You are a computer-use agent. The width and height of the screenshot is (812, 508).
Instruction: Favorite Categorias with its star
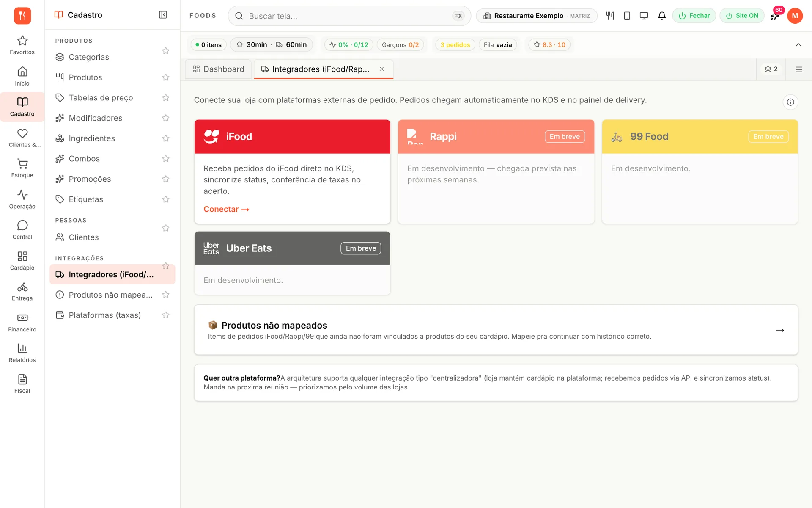[x=166, y=51]
